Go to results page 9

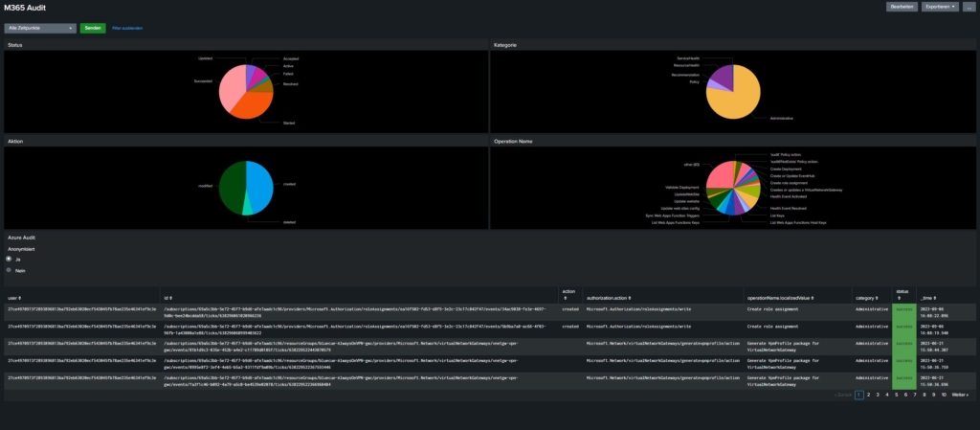point(934,395)
